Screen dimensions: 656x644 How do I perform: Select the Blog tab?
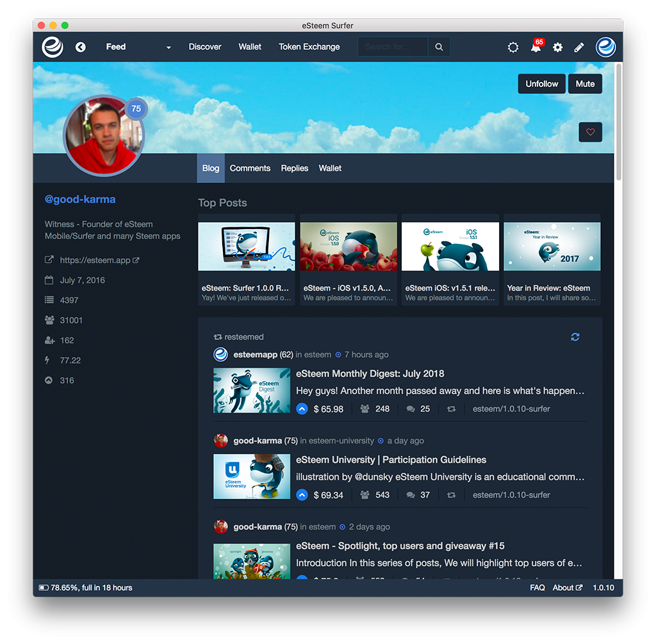[x=210, y=168]
